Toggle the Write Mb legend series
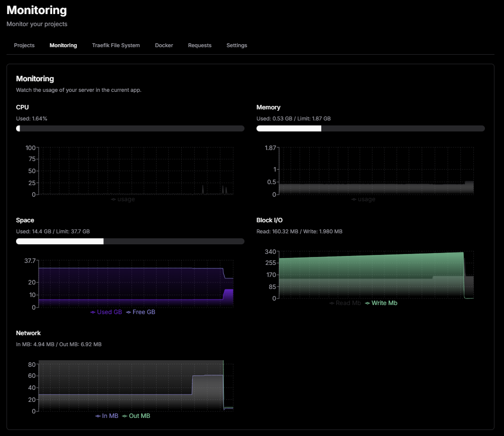 (x=381, y=303)
